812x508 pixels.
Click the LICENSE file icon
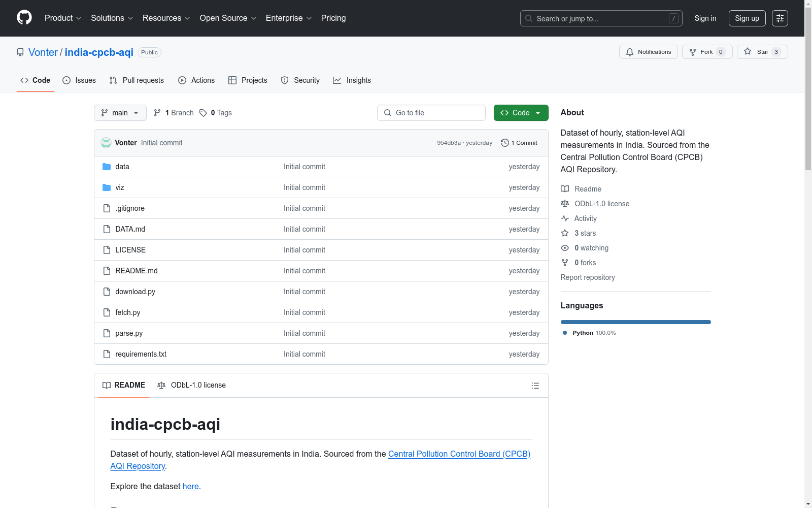tap(107, 250)
